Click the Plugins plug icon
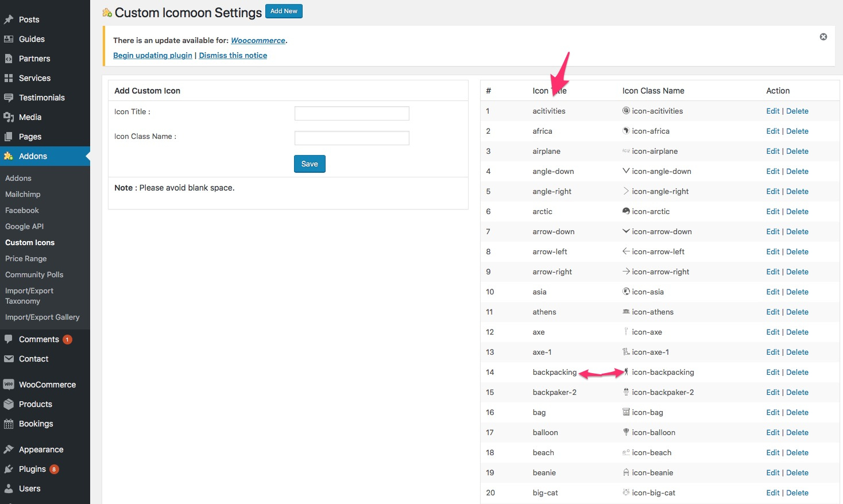Viewport: 843px width, 504px height. click(x=9, y=469)
